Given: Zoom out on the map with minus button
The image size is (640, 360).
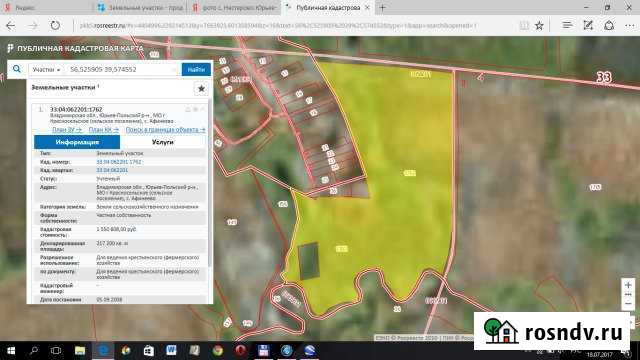Looking at the screenshot, I should 628,304.
